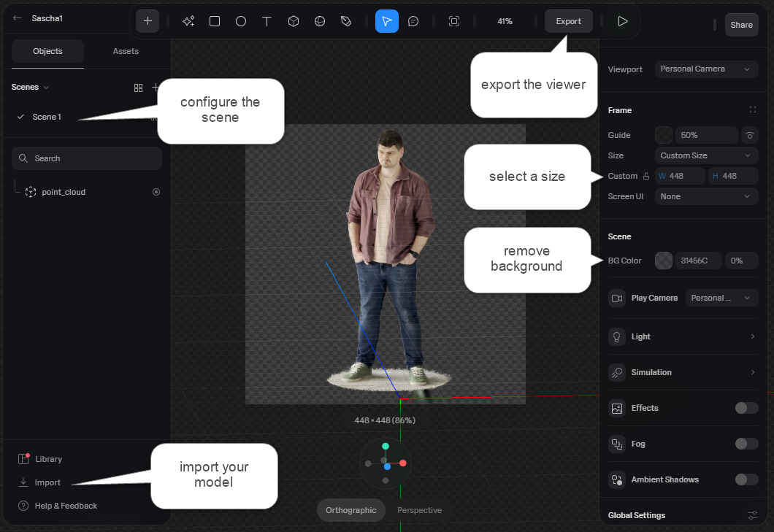This screenshot has width=774, height=532.
Task: Activate the Comment tool
Action: coord(413,21)
